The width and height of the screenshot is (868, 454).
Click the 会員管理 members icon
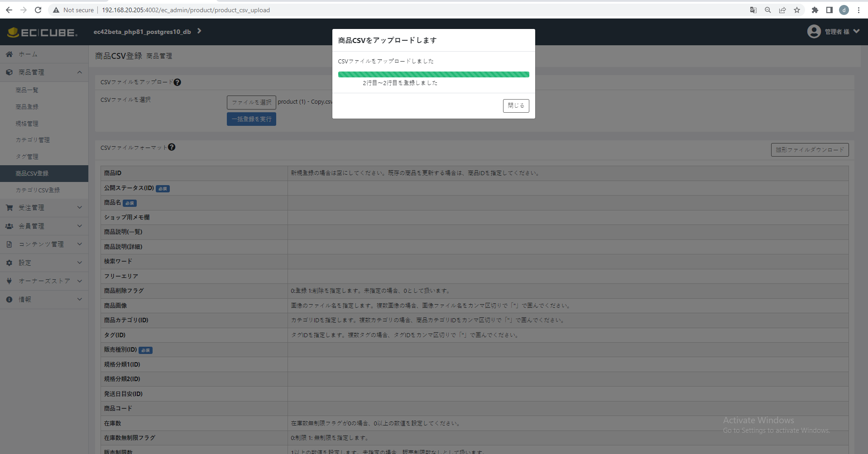(x=9, y=226)
